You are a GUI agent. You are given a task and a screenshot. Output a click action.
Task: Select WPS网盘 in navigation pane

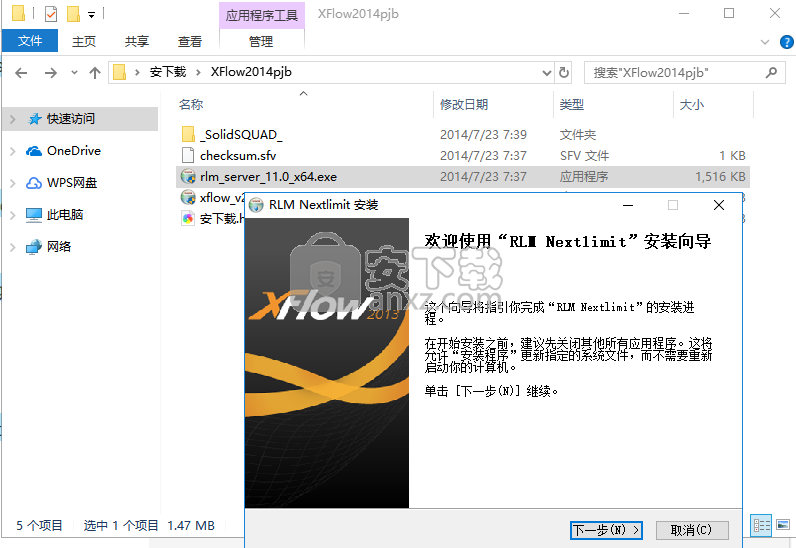72,183
